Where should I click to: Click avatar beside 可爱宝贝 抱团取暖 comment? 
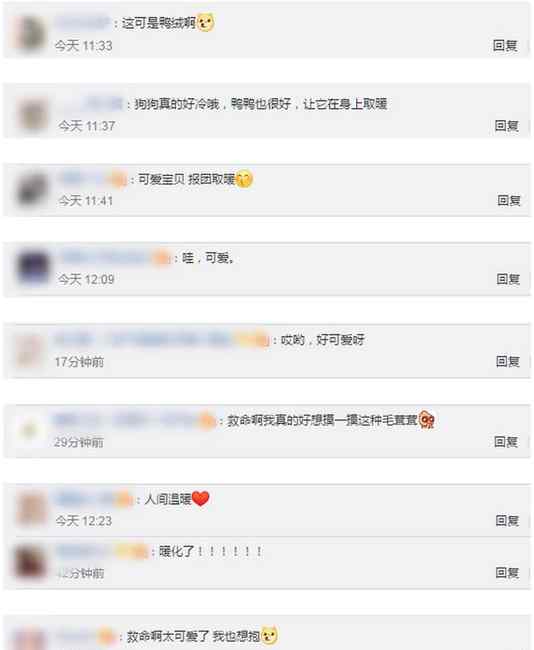tap(32, 190)
